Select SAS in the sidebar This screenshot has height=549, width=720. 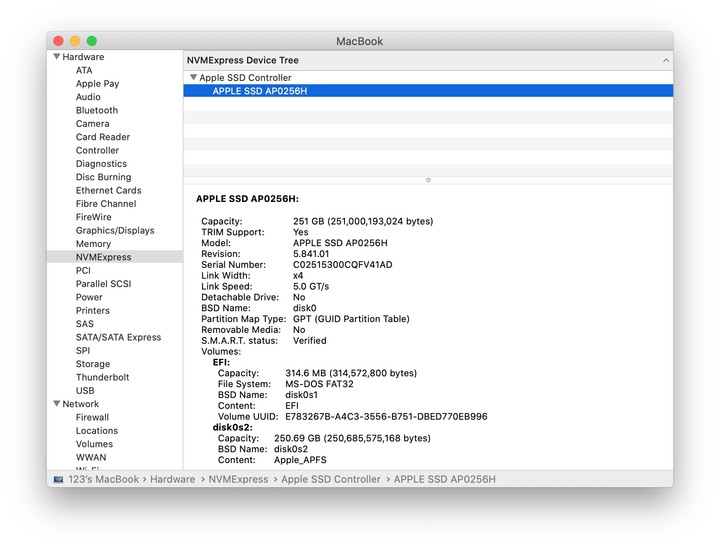pos(84,324)
